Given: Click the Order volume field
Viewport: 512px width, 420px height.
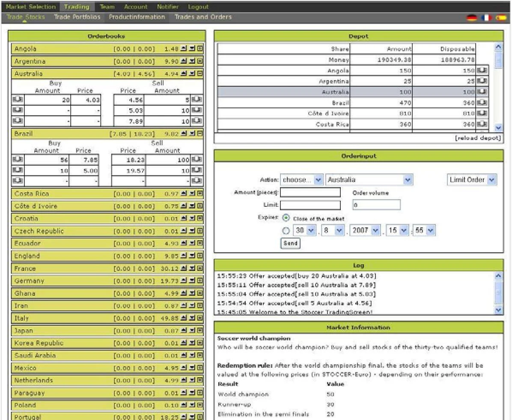Looking at the screenshot, I should 376,205.
